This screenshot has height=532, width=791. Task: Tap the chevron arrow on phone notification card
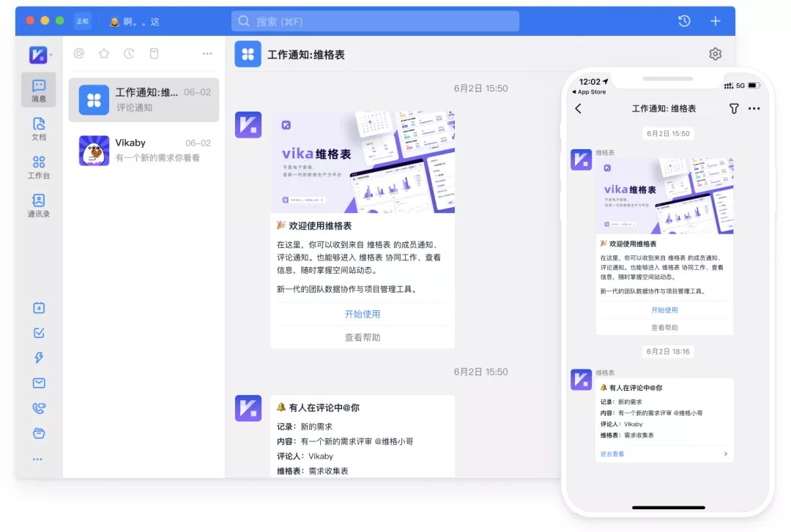pos(726,454)
